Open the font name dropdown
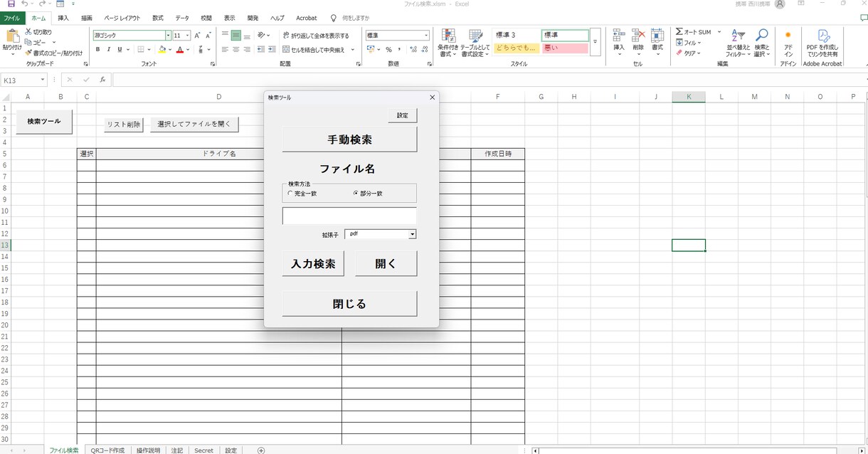This screenshot has height=454, width=868. click(168, 36)
